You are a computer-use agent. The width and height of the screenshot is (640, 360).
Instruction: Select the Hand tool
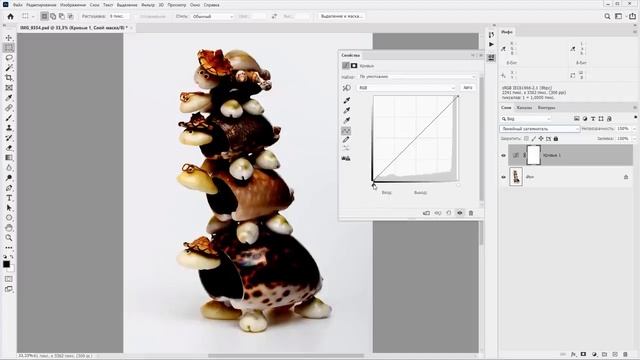[x=9, y=228]
